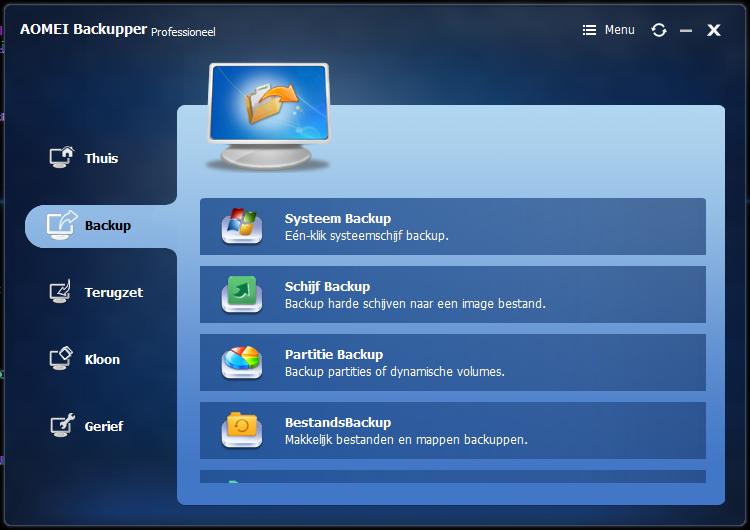The image size is (750, 530).
Task: Open the Thuis home icon in sidebar
Action: (x=62, y=157)
